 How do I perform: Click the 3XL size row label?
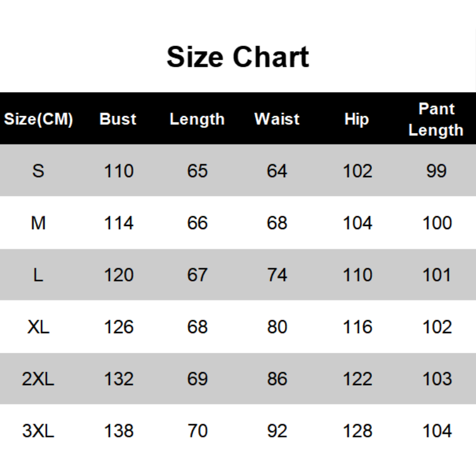coord(39,431)
